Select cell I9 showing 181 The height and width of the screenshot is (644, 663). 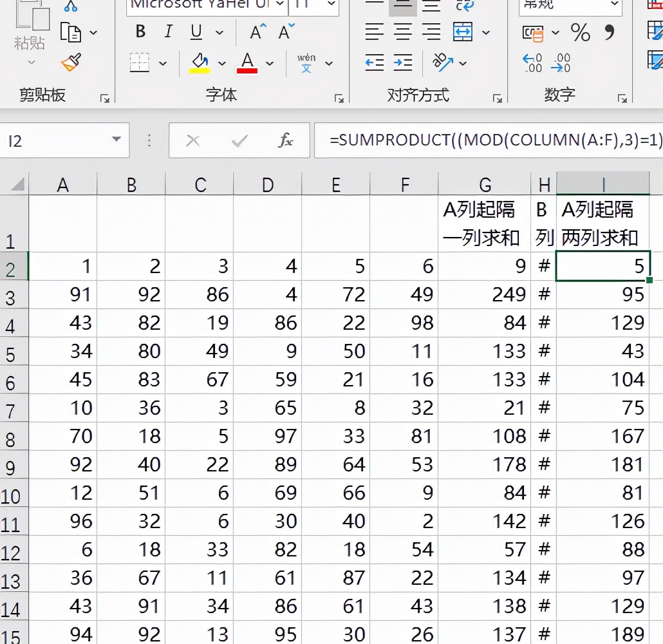coord(603,464)
